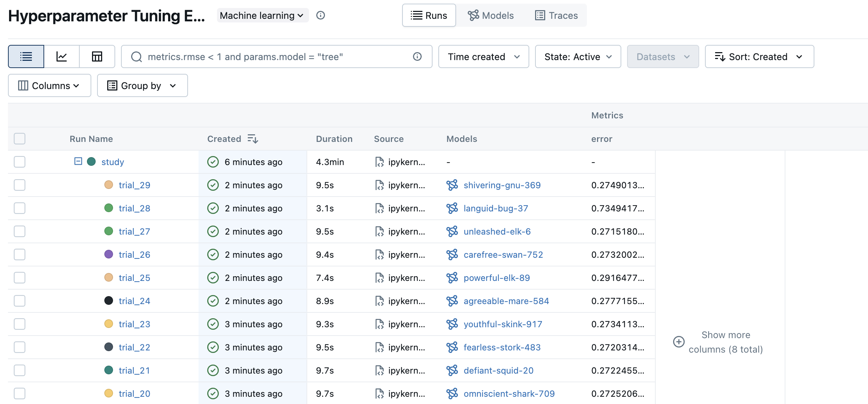Open the Time created filter dropdown
This screenshot has height=404, width=868.
[x=484, y=56]
